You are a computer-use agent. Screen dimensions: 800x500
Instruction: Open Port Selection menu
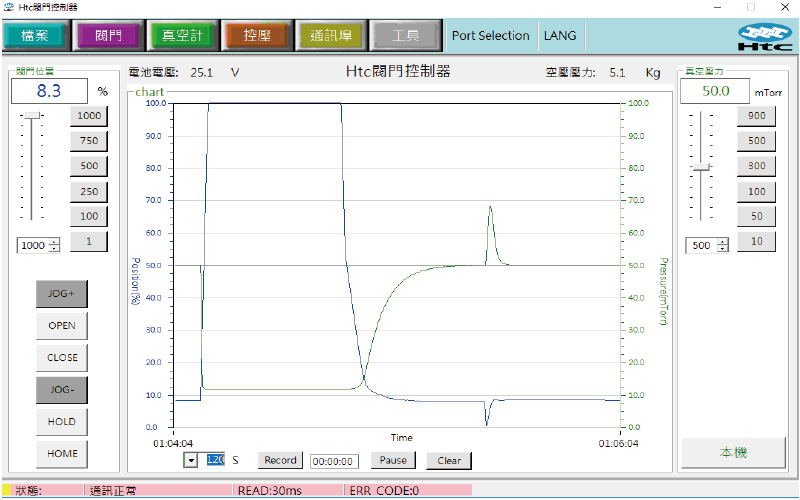coord(490,36)
